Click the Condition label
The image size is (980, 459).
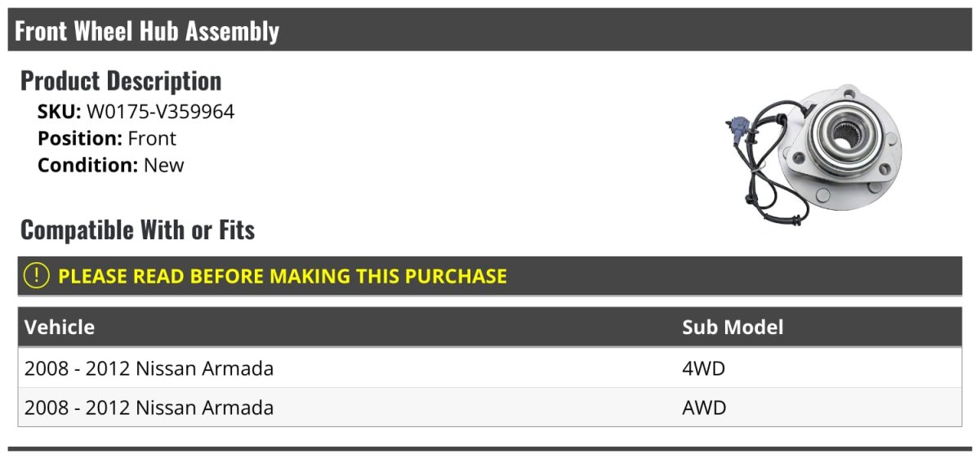click(87, 165)
